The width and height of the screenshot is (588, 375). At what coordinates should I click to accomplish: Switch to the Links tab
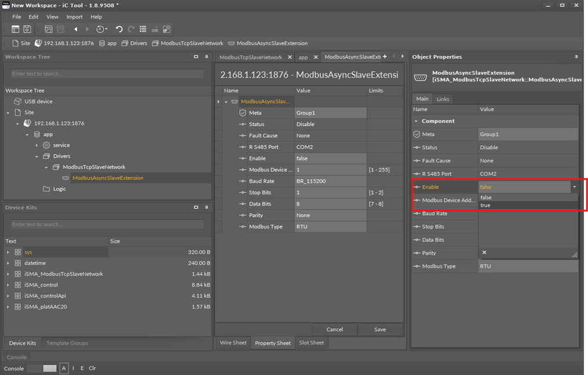click(x=443, y=99)
